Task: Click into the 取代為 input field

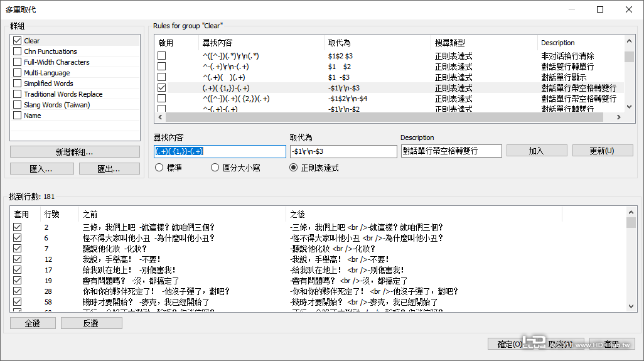Action: (x=343, y=151)
